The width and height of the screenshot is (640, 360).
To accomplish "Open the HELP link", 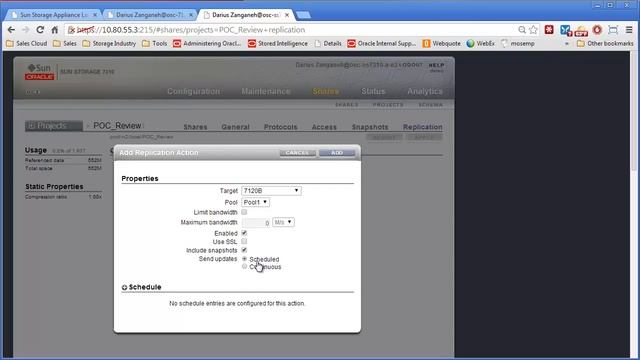I will [436, 65].
